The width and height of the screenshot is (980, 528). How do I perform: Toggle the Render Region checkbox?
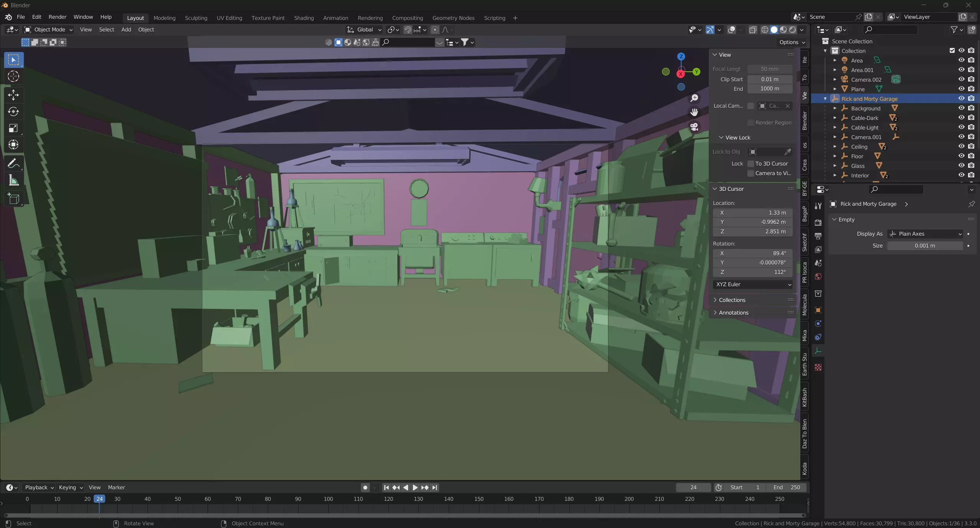click(x=751, y=123)
